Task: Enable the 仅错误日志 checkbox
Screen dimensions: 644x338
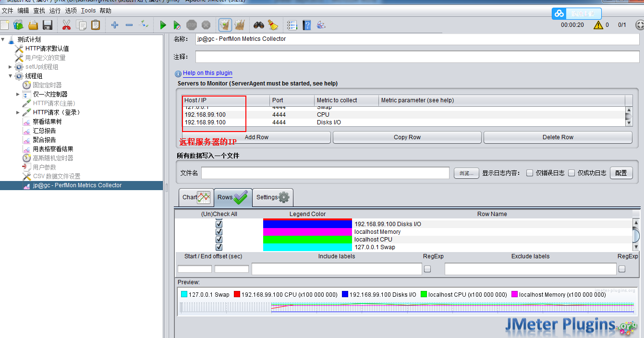Action: pyautogui.click(x=530, y=173)
